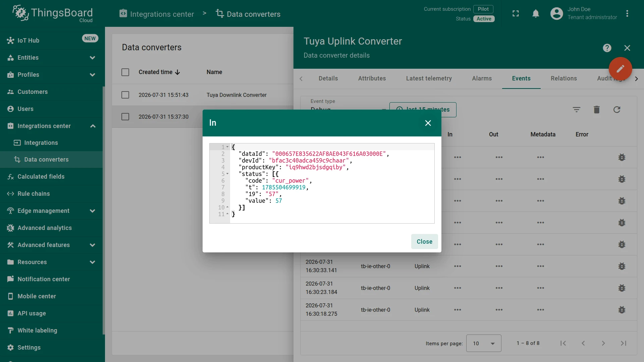Check the 2026-07-31 15:37:30 row checkbox
This screenshot has width=644, height=362.
(x=125, y=117)
